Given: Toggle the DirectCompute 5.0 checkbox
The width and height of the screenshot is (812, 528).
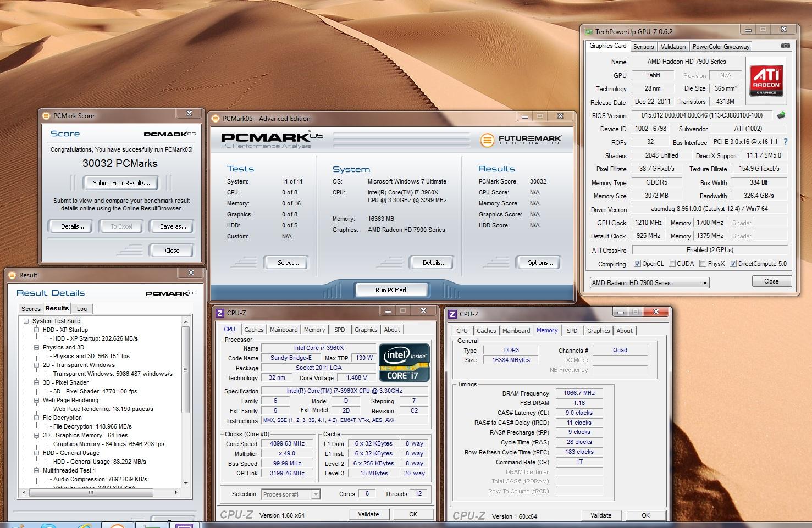Looking at the screenshot, I should 733,264.
